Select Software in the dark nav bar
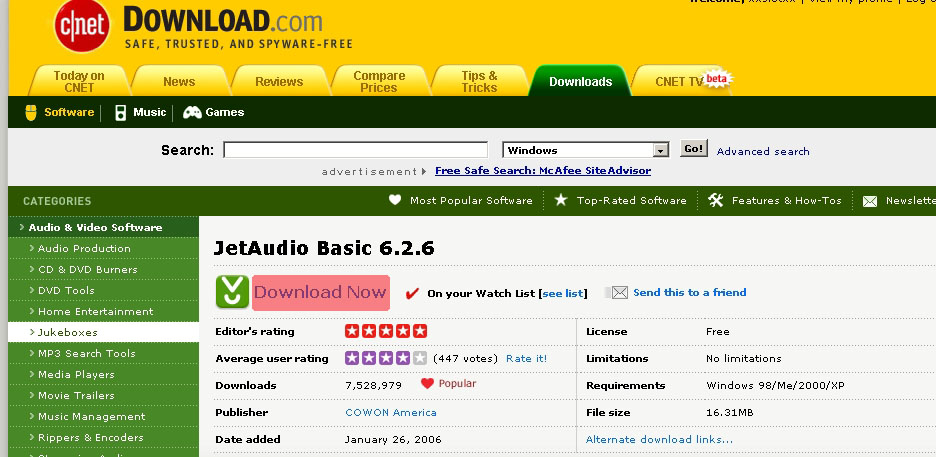Viewport: 936px width, 457px height. pos(69,112)
